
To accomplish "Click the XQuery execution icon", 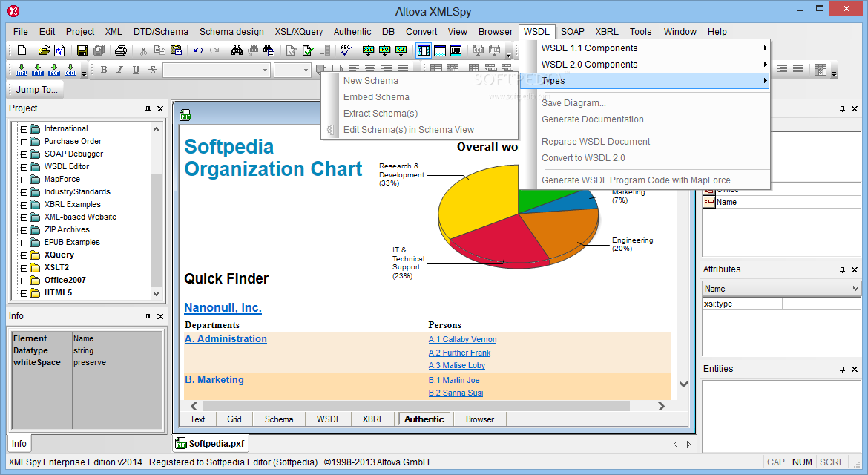I will pos(401,50).
